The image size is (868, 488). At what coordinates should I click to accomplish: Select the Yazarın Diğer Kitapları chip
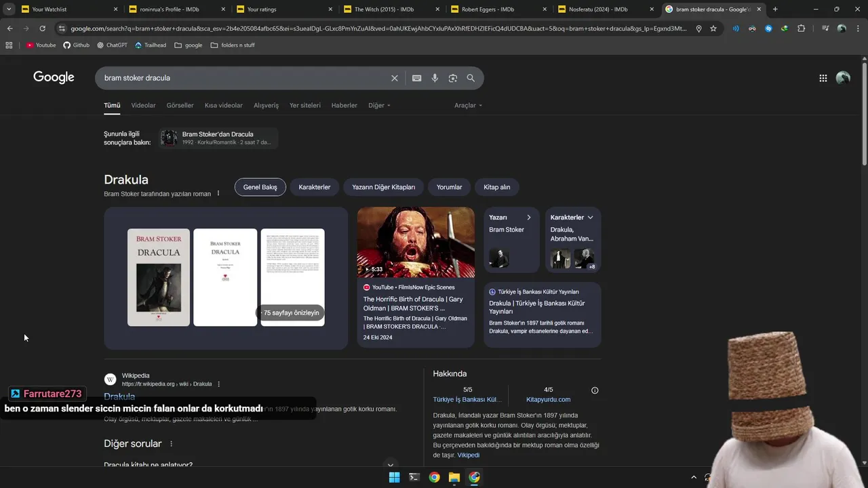pos(384,187)
